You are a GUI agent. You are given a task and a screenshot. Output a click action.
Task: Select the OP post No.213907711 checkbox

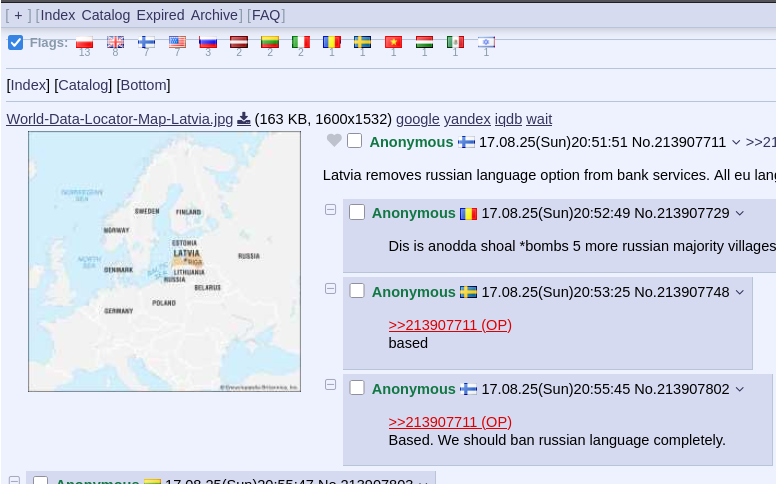(354, 141)
